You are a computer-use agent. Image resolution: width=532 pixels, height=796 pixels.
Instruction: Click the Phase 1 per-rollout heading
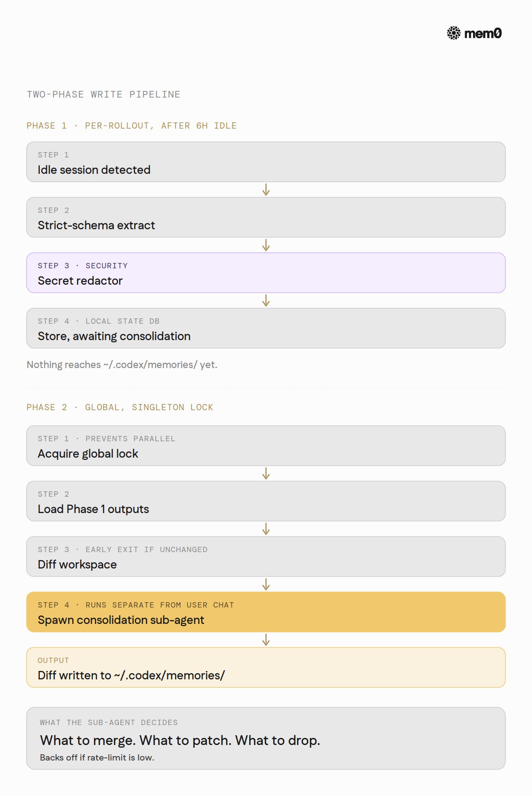[132, 126]
